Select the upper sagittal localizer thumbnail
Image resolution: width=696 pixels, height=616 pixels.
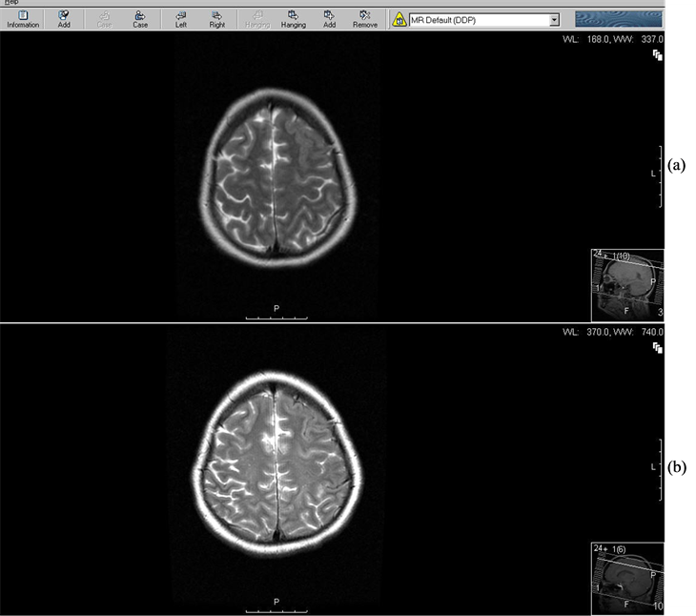[626, 285]
